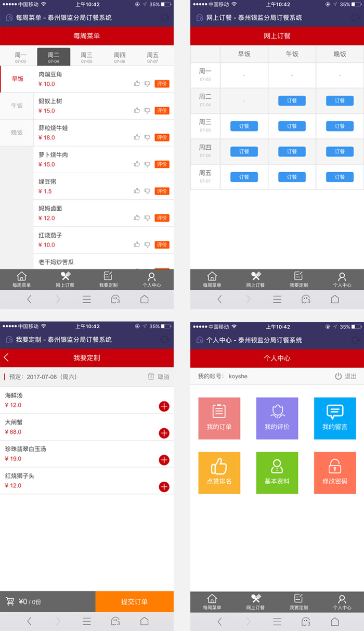Click the 评价 button for 绿豆粥
Screen dimensions: 364x631
click(162, 191)
